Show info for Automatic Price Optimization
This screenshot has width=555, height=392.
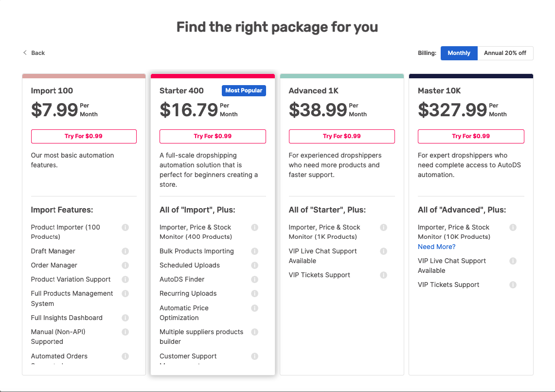click(x=255, y=308)
